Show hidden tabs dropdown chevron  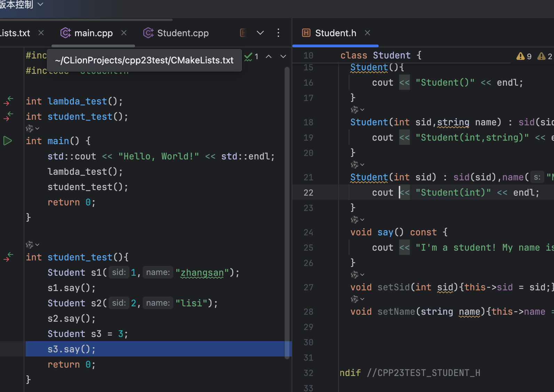pyautogui.click(x=260, y=33)
